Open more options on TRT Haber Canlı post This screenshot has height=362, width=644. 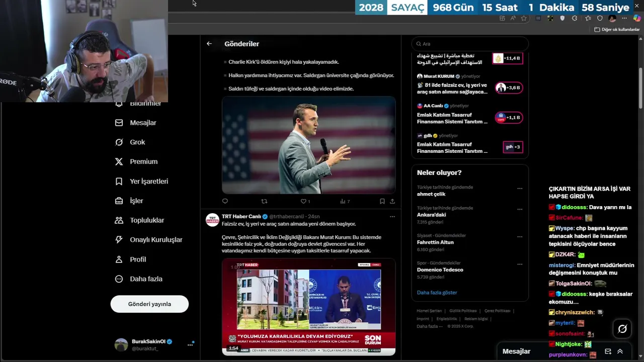tap(392, 217)
